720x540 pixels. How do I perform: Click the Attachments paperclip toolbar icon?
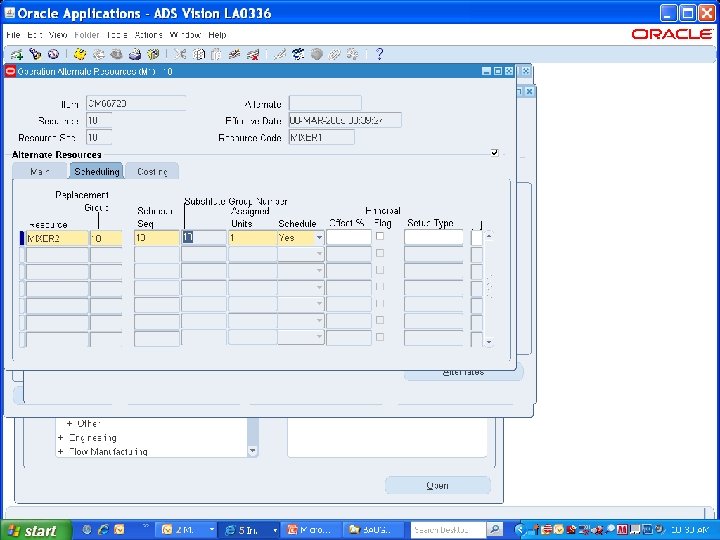(334, 55)
